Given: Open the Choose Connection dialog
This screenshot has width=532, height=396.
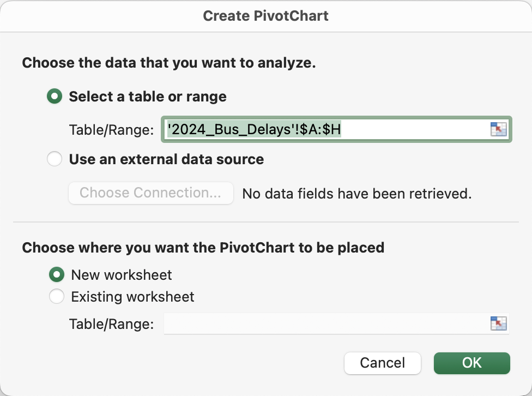Looking at the screenshot, I should tap(150, 193).
